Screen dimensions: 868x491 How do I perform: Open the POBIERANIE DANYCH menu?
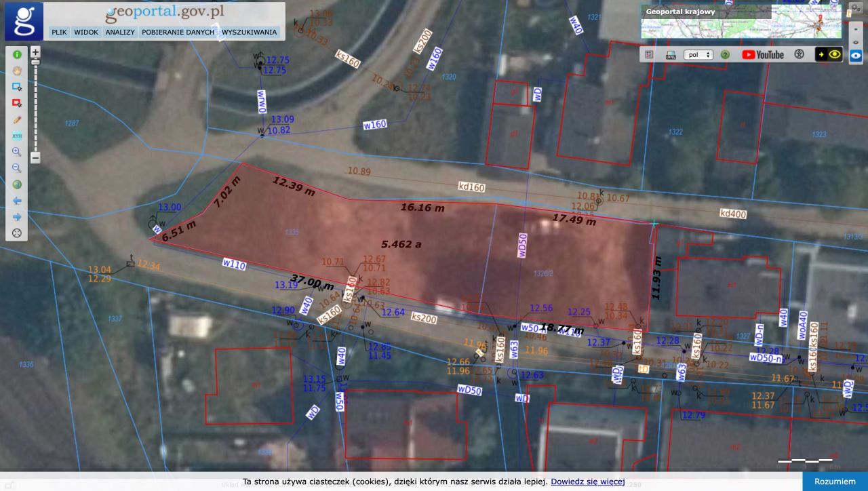(x=178, y=32)
